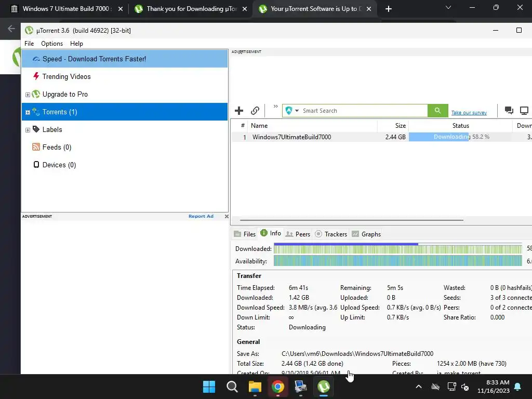Click the Devices phone icon
This screenshot has height=399, width=532.
pos(36,165)
